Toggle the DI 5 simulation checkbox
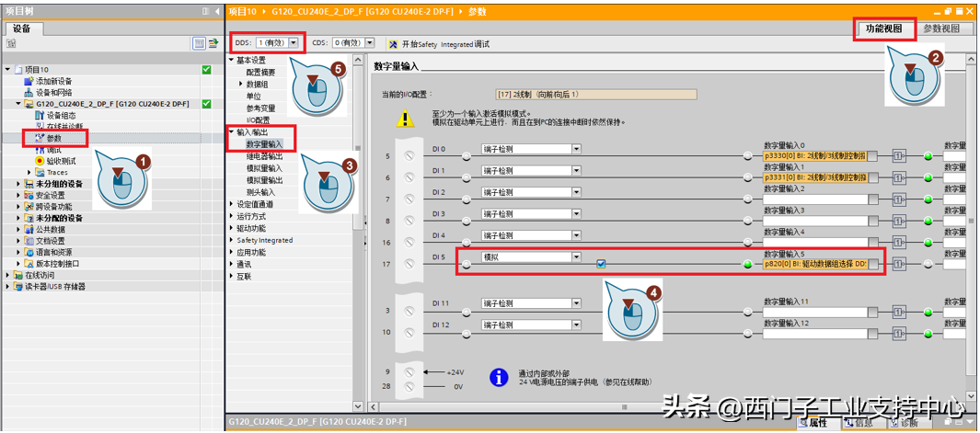980x433 pixels. pos(600,265)
